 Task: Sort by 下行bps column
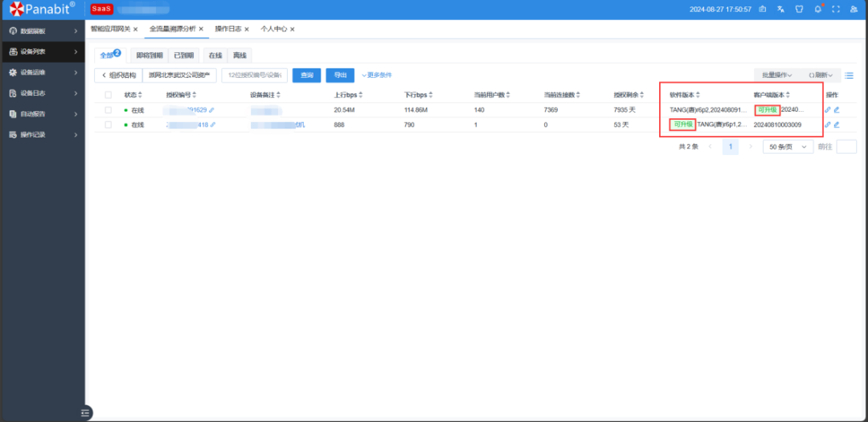[x=431, y=95]
